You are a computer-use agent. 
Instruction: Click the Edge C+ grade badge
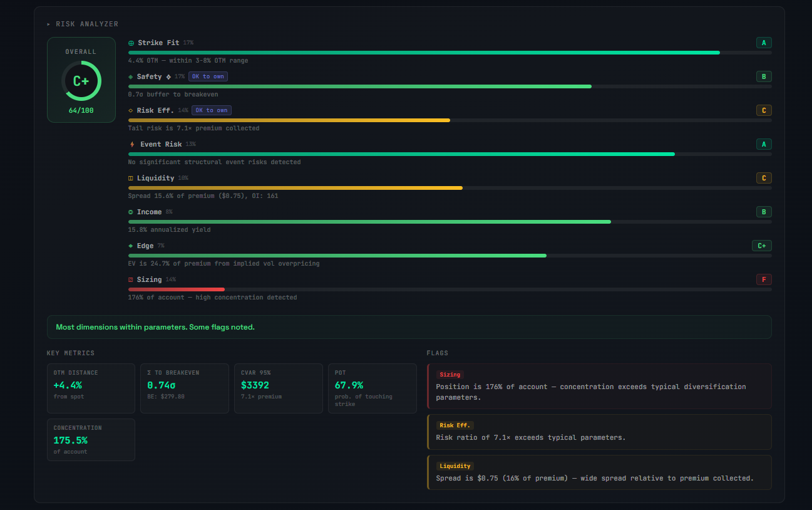coord(762,246)
